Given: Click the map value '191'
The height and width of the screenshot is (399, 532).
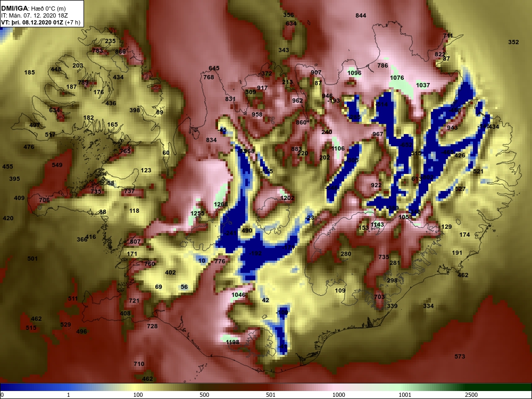Looking at the screenshot, I should [457, 253].
